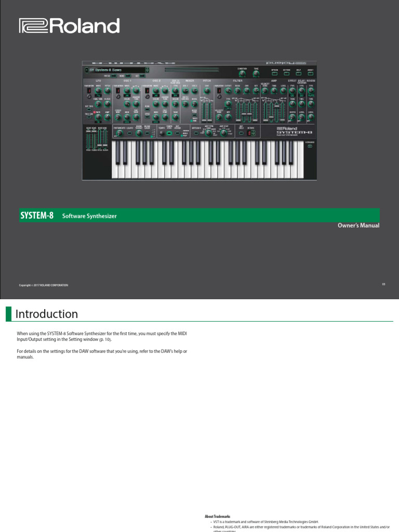Toggle the KEY HOLD button
The height and width of the screenshot is (532, 399).
pyautogui.click(x=241, y=133)
